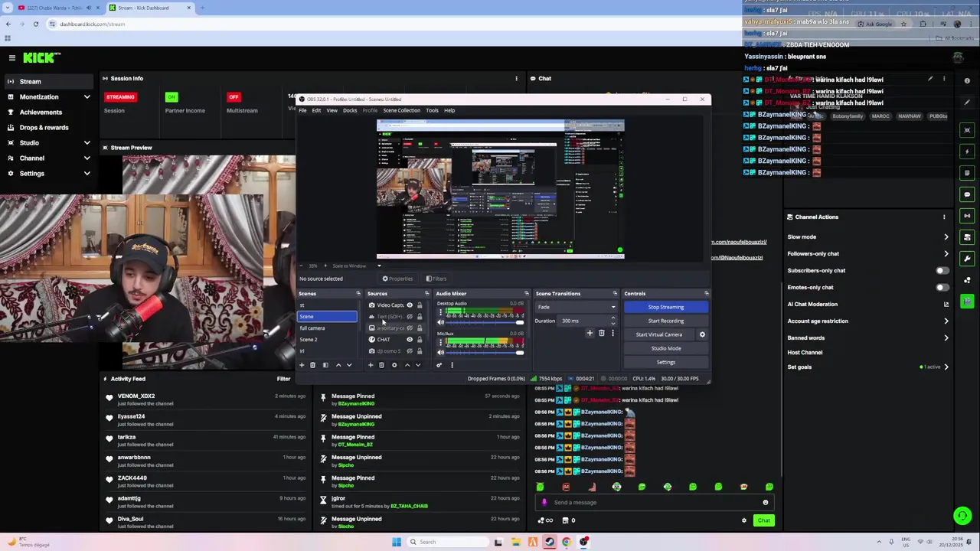Show the a-solitary source eye
The height and width of the screenshot is (551, 980).
410,328
